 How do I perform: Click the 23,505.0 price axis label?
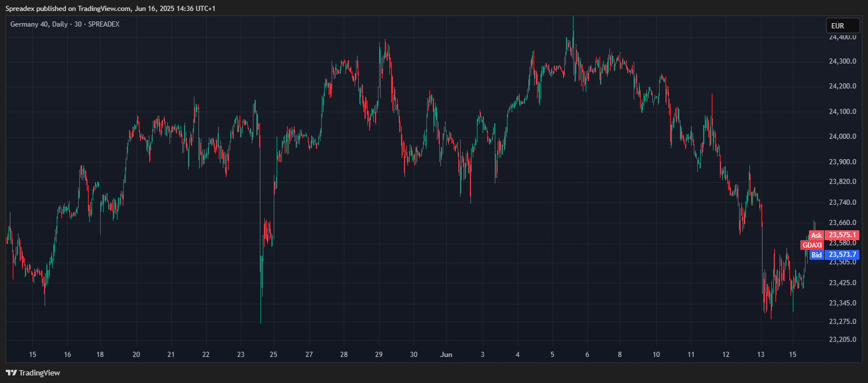click(843, 262)
